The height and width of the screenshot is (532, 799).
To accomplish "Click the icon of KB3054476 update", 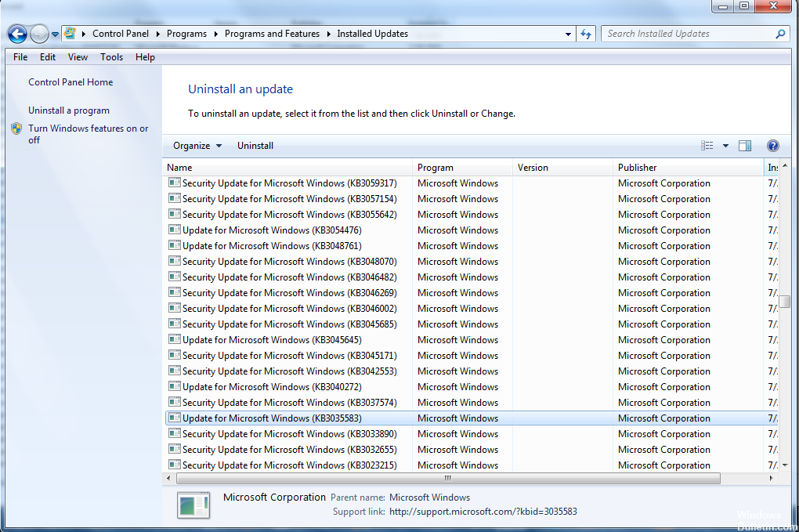I will tap(175, 230).
